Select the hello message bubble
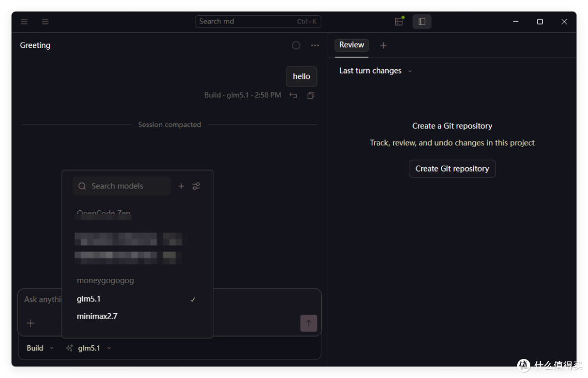 coord(302,76)
